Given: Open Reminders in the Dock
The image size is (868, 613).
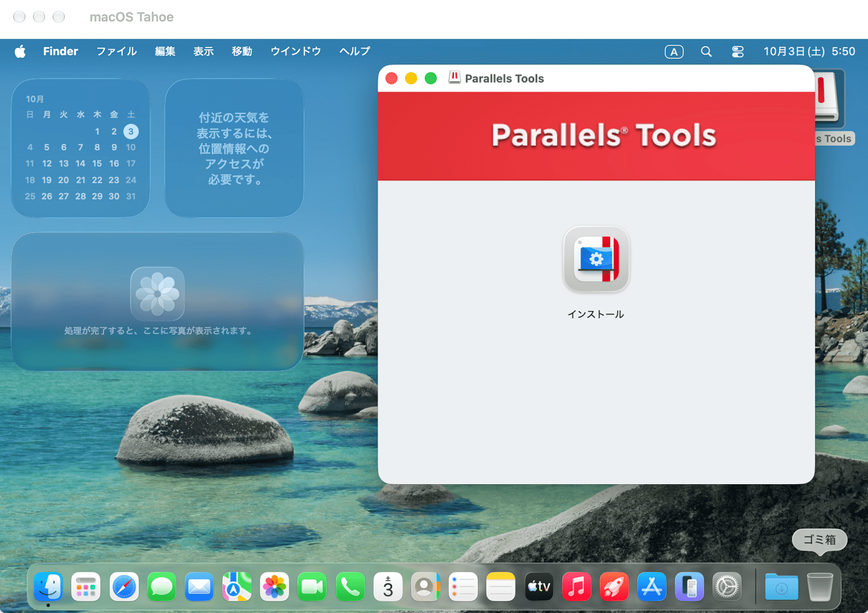Looking at the screenshot, I should click(463, 587).
